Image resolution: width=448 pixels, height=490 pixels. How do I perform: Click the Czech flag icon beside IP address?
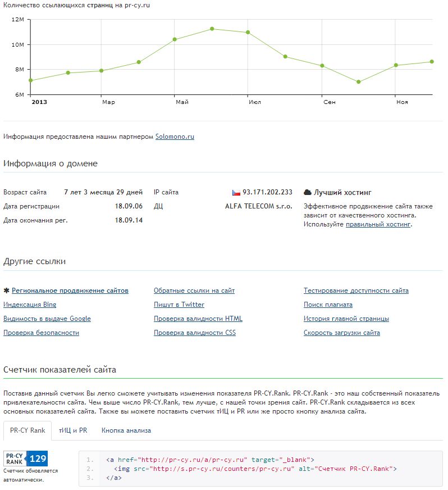[236, 192]
